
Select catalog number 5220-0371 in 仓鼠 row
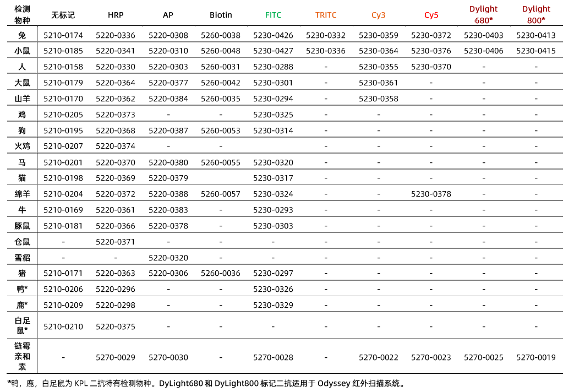coord(116,242)
